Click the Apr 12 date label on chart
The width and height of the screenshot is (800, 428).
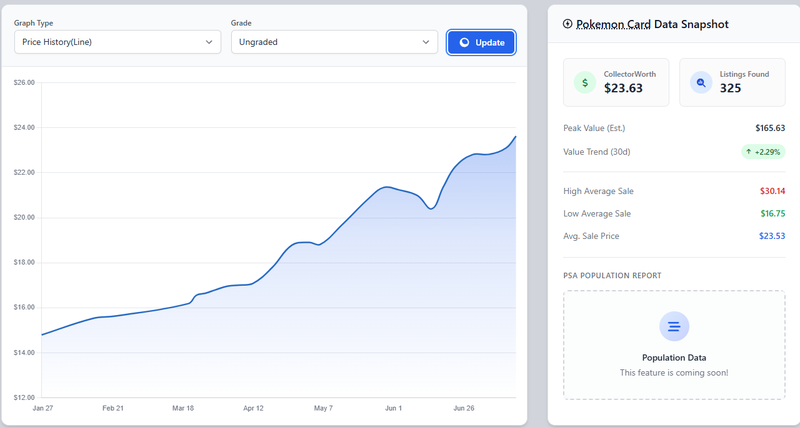pos(254,408)
